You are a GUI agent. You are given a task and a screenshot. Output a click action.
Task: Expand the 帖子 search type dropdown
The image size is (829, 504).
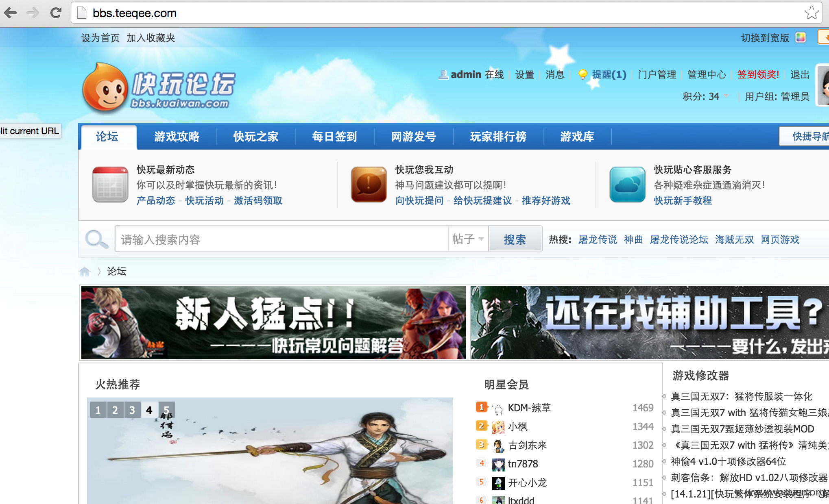click(x=468, y=239)
